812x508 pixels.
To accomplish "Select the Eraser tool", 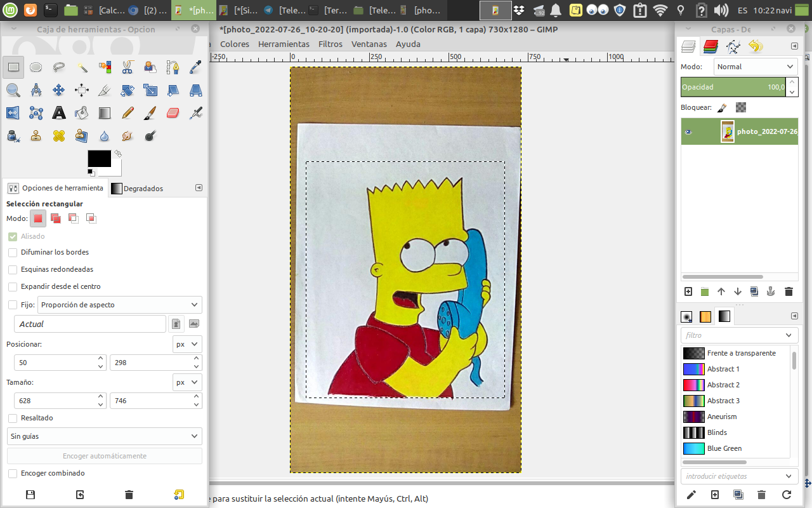I will [173, 112].
